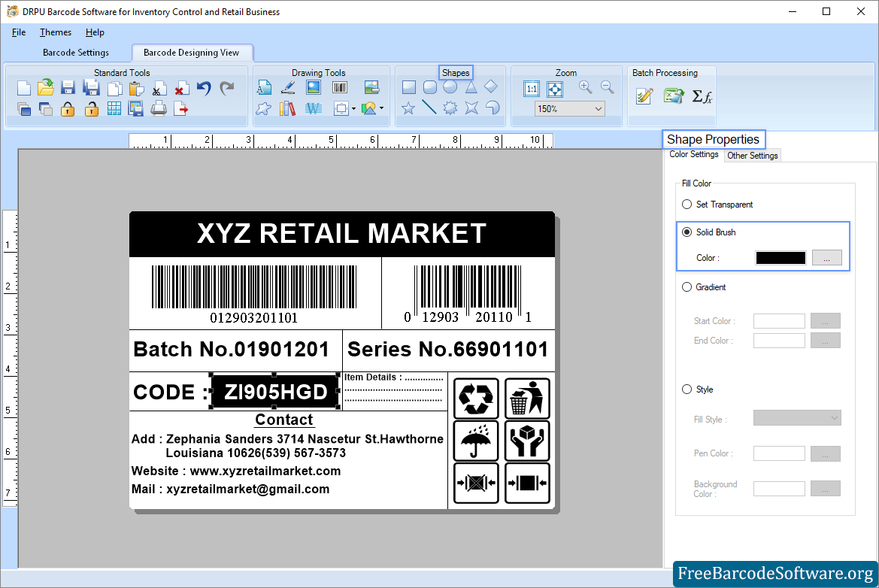Image resolution: width=879 pixels, height=588 pixels.
Task: Choose the Solid Brush radio button
Action: pyautogui.click(x=687, y=232)
